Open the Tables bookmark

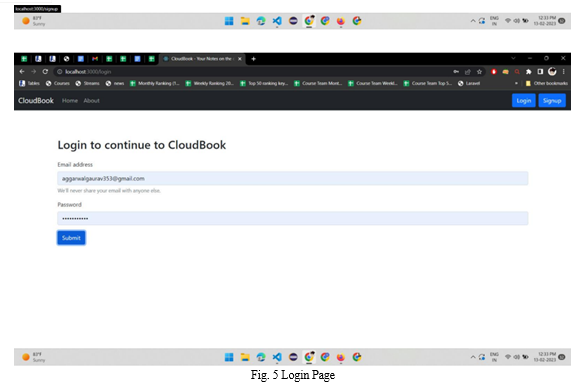click(29, 83)
